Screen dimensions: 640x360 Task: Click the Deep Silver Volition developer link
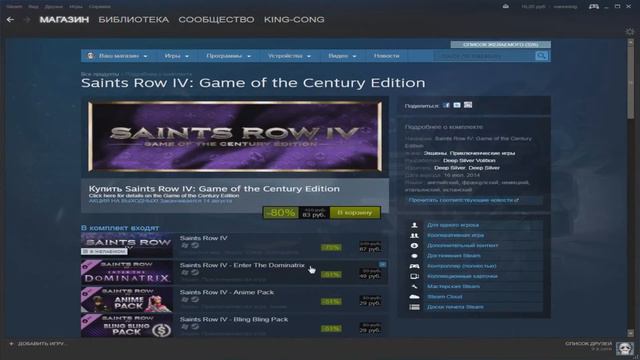pos(469,160)
